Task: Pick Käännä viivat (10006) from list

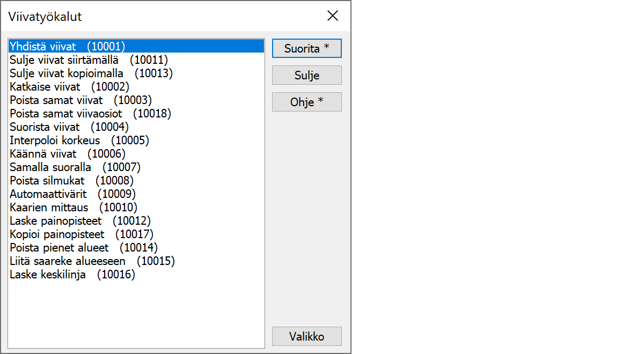Action: tap(68, 154)
